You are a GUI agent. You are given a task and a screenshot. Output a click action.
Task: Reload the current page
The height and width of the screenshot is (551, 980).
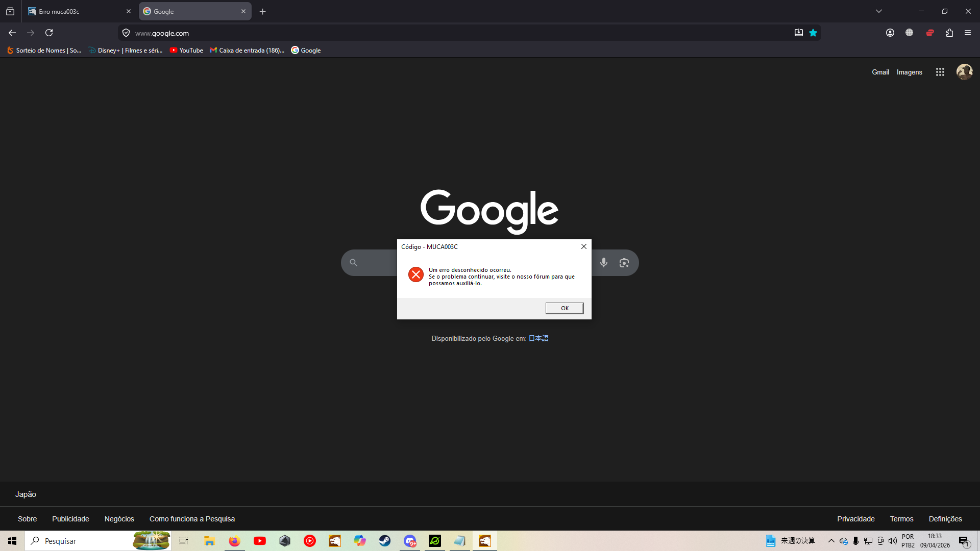pos(49,33)
